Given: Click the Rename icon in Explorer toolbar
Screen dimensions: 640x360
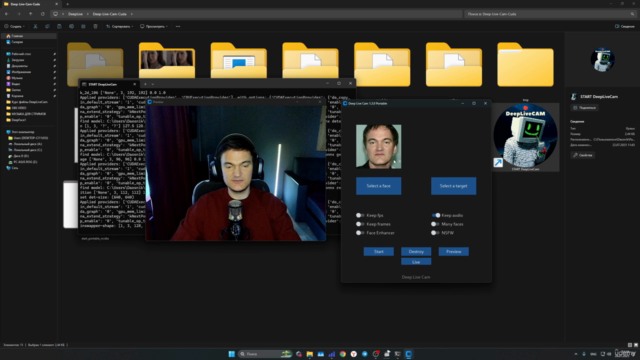Looking at the screenshot, I should (x=71, y=27).
